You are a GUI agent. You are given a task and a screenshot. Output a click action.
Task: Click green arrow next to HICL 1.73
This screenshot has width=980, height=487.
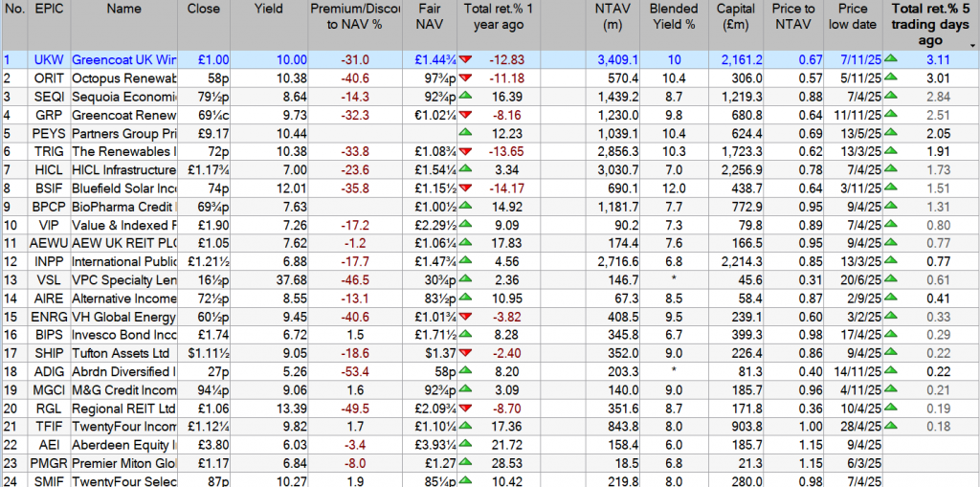tap(892, 169)
